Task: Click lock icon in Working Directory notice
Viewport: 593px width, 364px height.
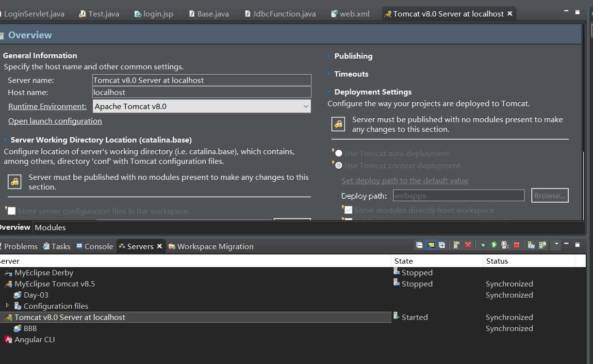Action: pos(15,182)
